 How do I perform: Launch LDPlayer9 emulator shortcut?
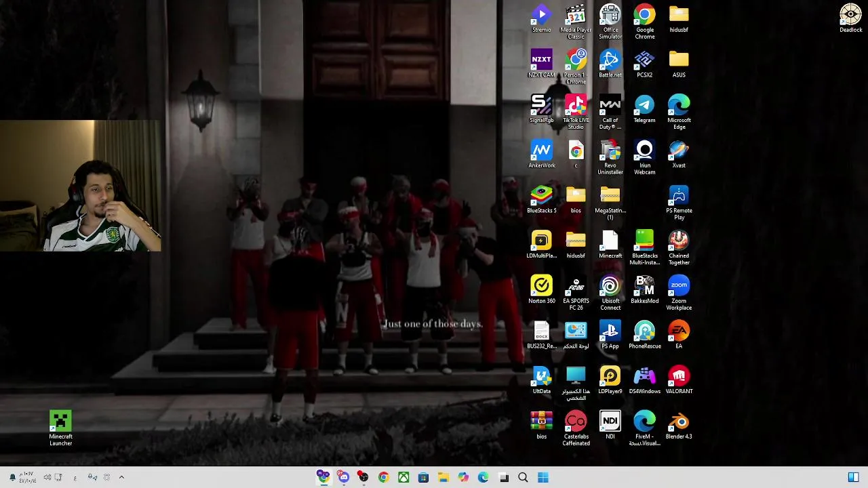click(610, 380)
